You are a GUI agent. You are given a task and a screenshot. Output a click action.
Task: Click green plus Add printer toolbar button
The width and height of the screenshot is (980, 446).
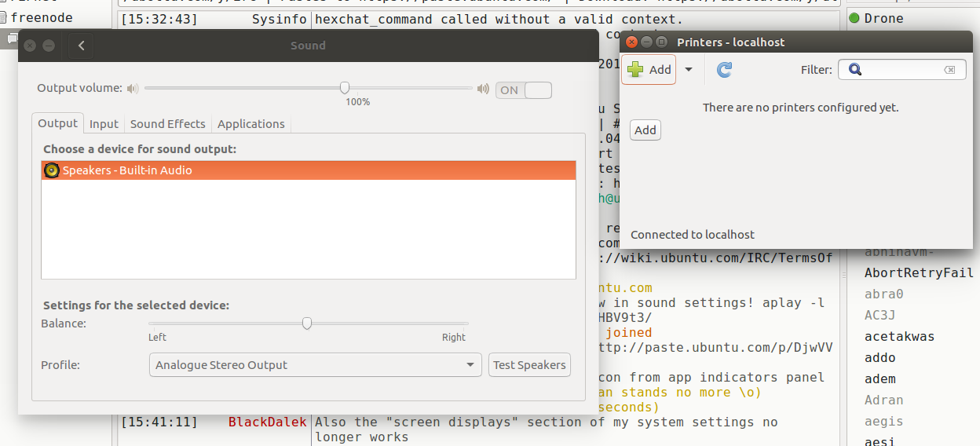coord(649,70)
